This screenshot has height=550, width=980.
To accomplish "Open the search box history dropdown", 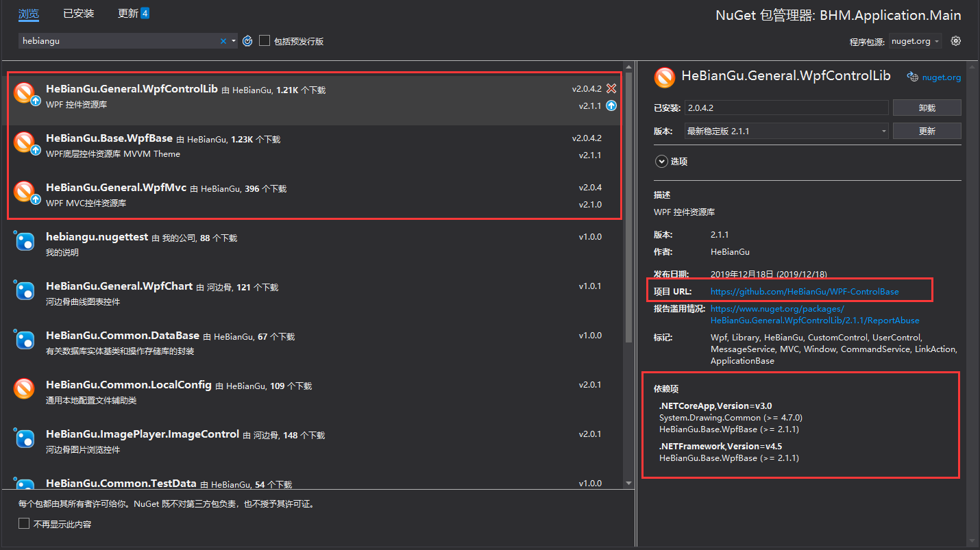I will pyautogui.click(x=234, y=41).
